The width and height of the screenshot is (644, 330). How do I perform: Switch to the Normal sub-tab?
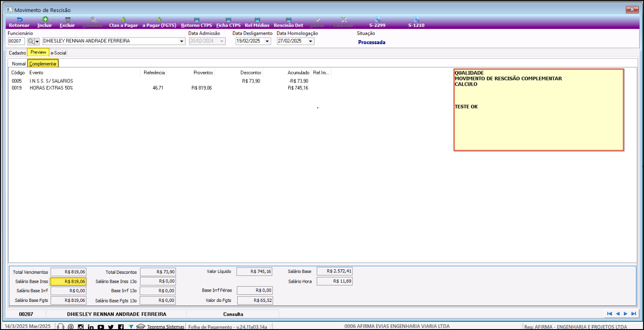point(19,64)
